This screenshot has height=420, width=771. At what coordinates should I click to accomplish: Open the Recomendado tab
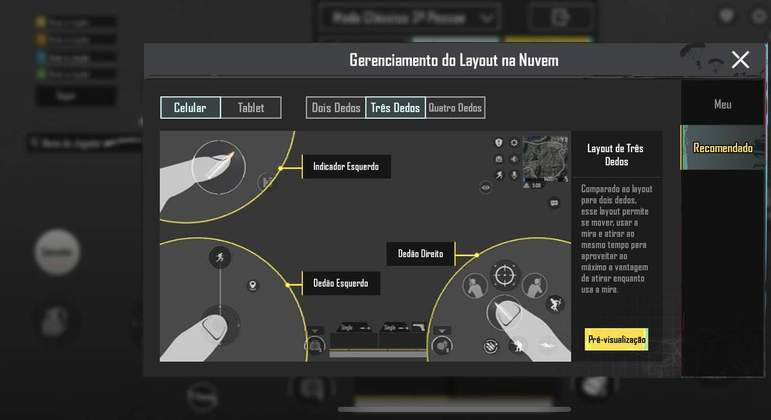722,148
